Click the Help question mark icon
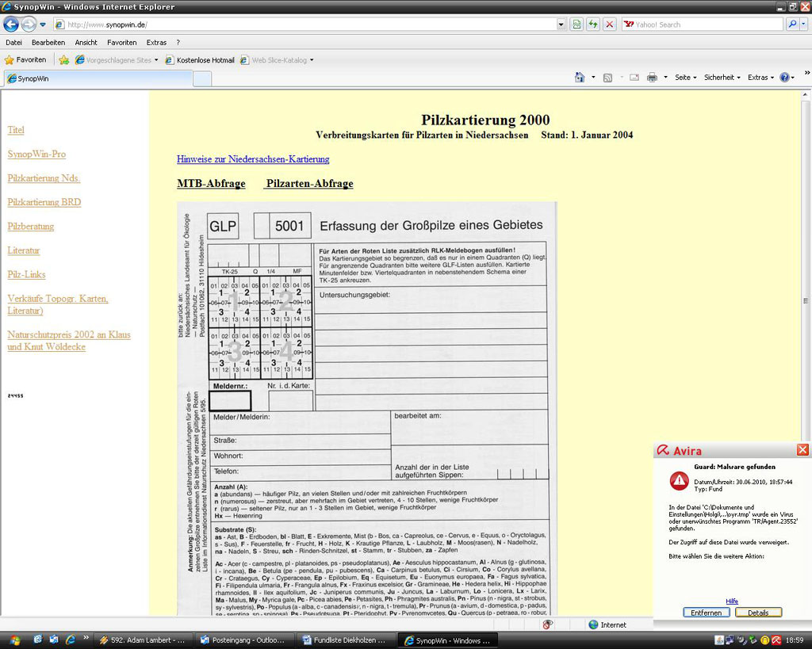This screenshot has width=812, height=649. [784, 78]
